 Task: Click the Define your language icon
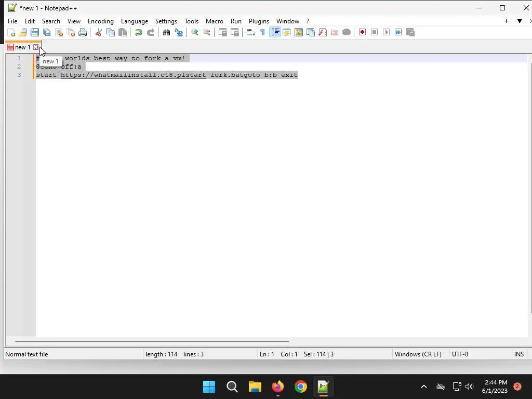click(287, 32)
